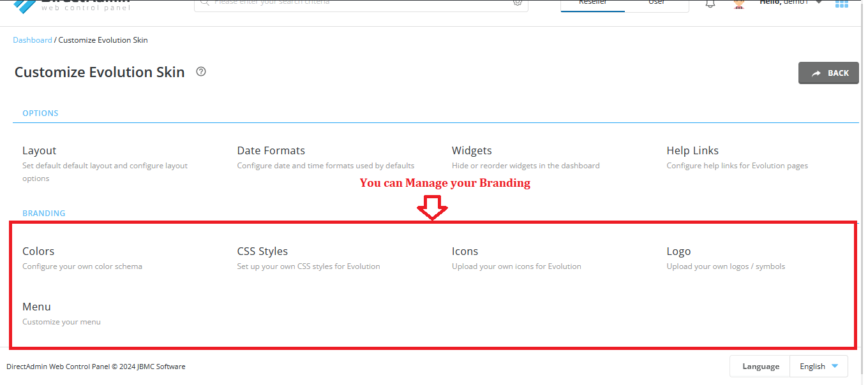The width and height of the screenshot is (868, 385).
Task: Open the Colors branding settings
Action: pos(38,251)
